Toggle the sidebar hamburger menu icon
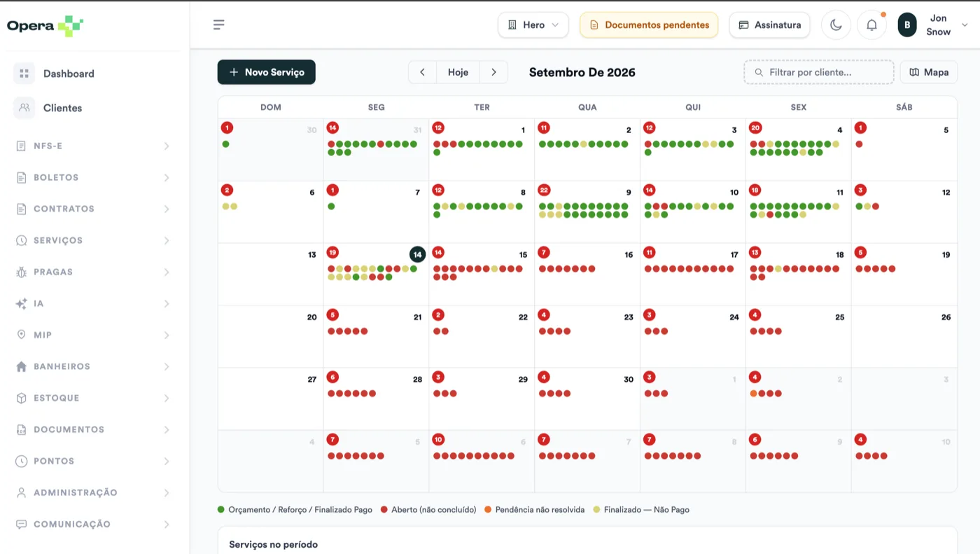 [x=219, y=25]
